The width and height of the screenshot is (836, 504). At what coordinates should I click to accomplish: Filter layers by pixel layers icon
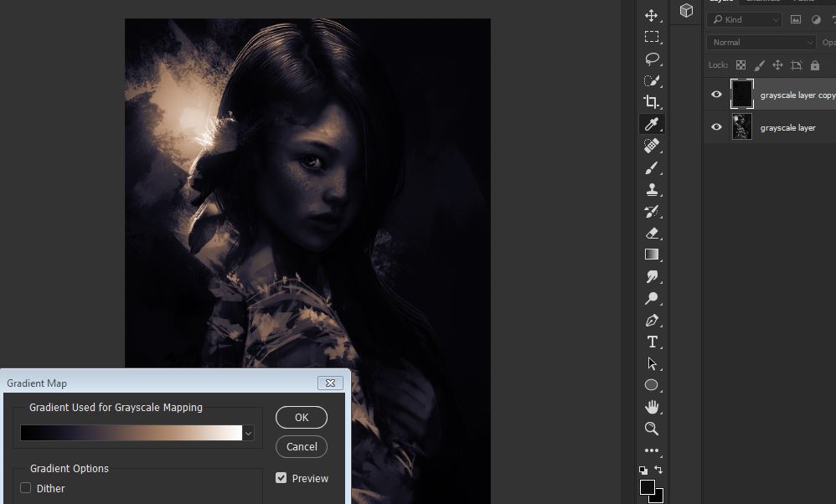pos(796,20)
